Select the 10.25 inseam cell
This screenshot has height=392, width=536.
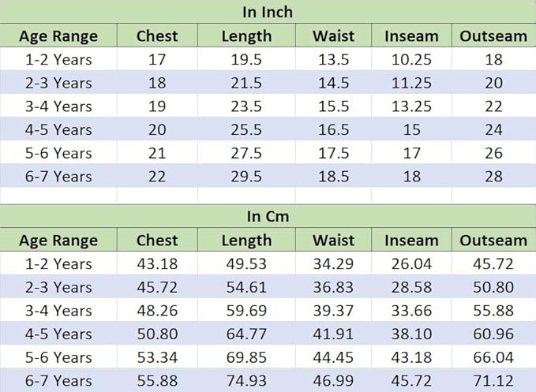point(412,59)
